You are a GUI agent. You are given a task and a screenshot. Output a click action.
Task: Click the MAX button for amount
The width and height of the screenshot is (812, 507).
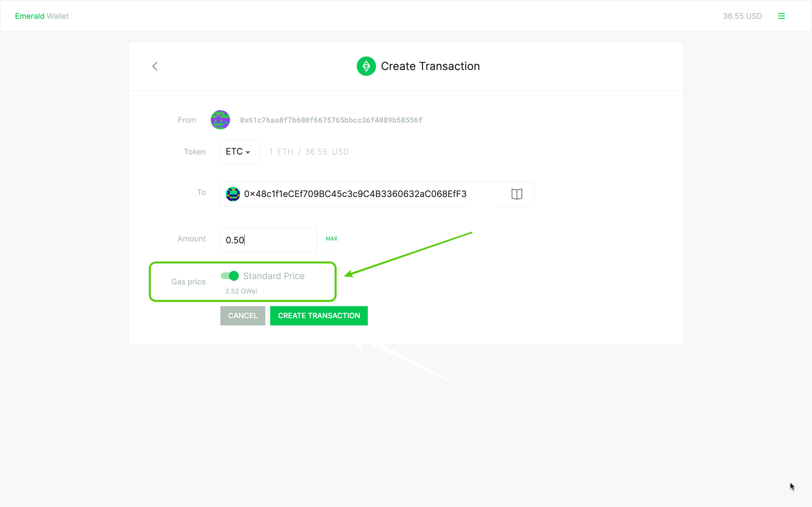pyautogui.click(x=332, y=238)
